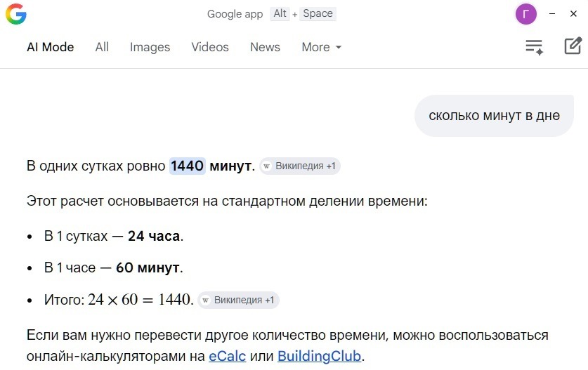
Task: Switch to the AI Mode tab
Action: coord(50,47)
